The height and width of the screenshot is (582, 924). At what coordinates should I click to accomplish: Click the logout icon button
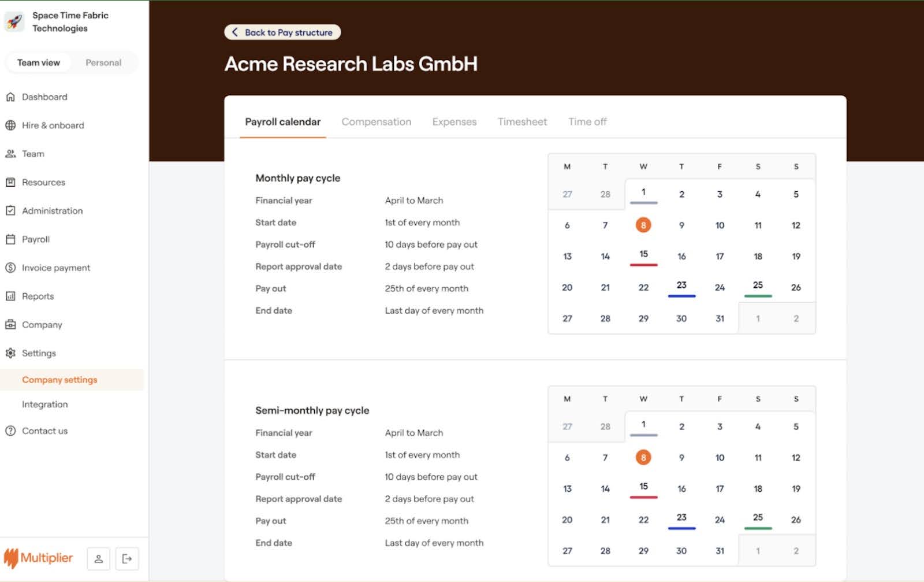[x=127, y=558]
